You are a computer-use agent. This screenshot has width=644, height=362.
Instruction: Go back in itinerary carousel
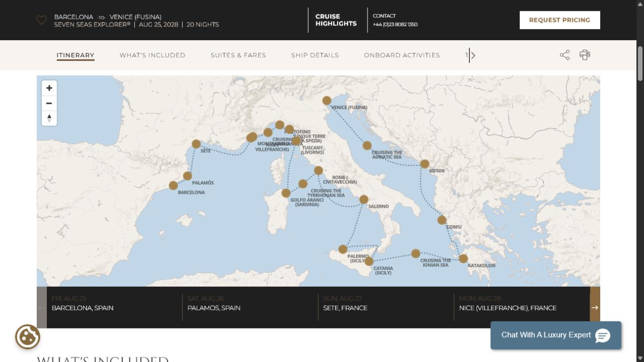pyautogui.click(x=42, y=308)
